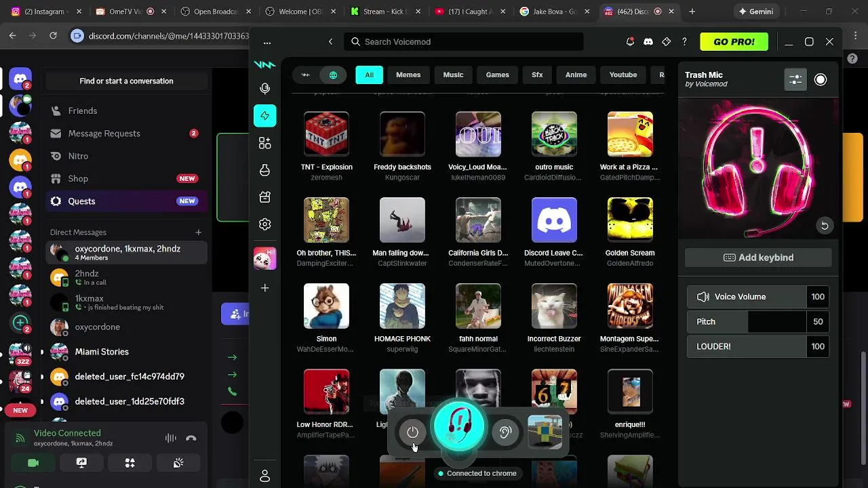Add a Discord server with plus icon
868x488 pixels.
20,323
